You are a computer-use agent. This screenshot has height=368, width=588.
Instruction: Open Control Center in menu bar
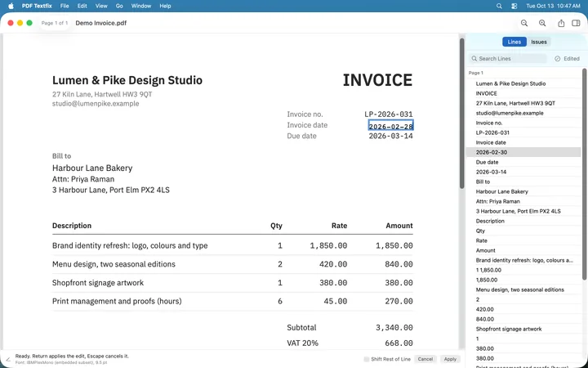514,6
